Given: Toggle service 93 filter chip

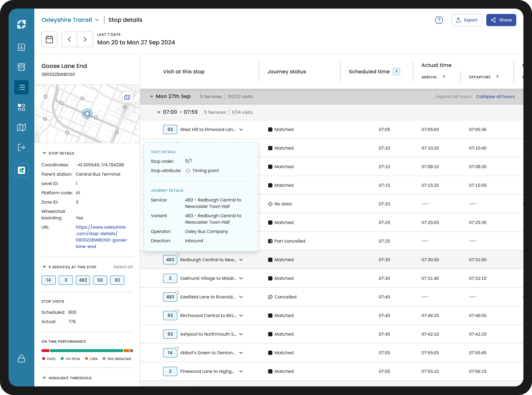Looking at the screenshot, I should tap(117, 280).
